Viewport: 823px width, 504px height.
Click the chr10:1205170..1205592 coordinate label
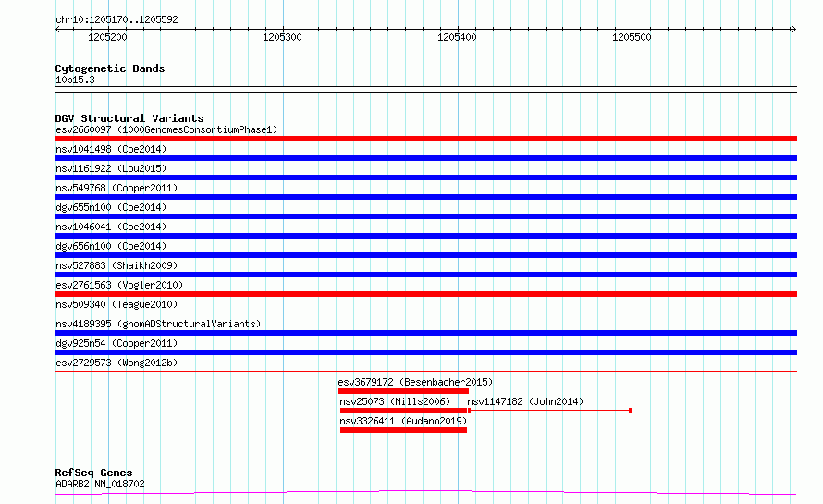(117, 19)
